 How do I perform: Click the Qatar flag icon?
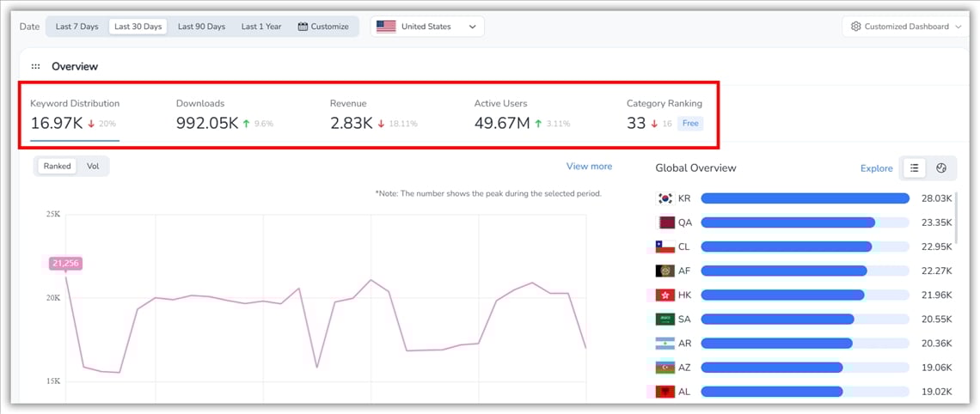665,222
